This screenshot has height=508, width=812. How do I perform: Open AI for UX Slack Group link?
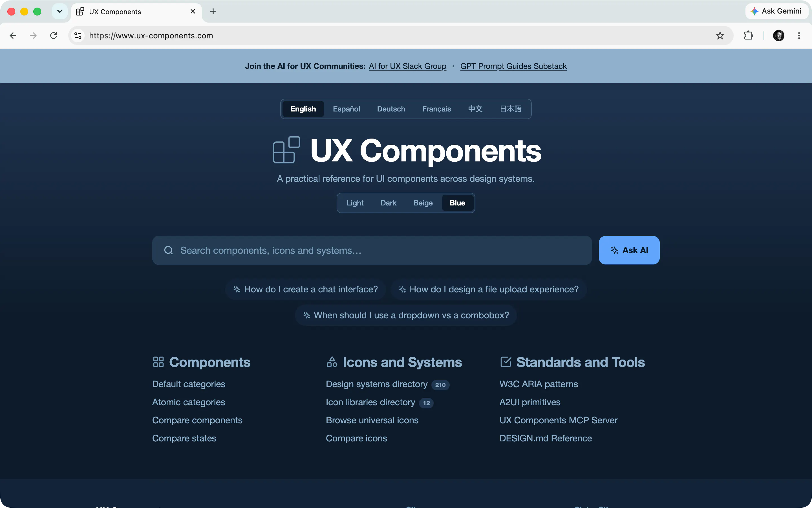pos(407,66)
